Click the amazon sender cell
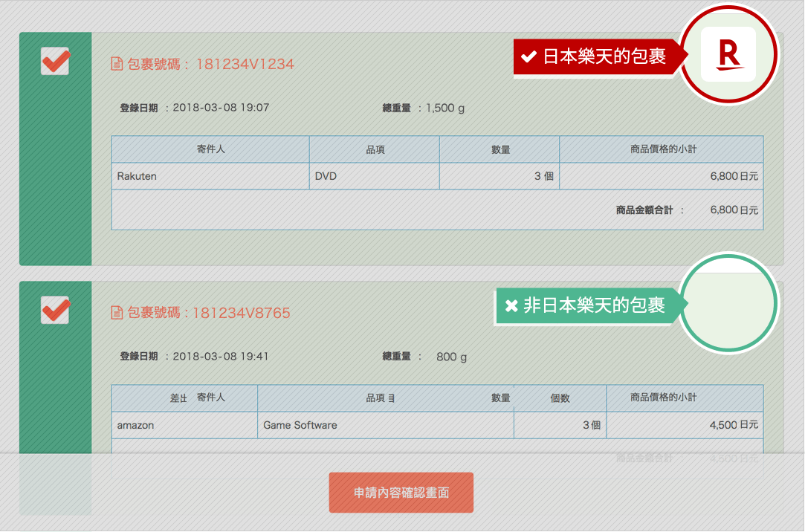 point(184,425)
